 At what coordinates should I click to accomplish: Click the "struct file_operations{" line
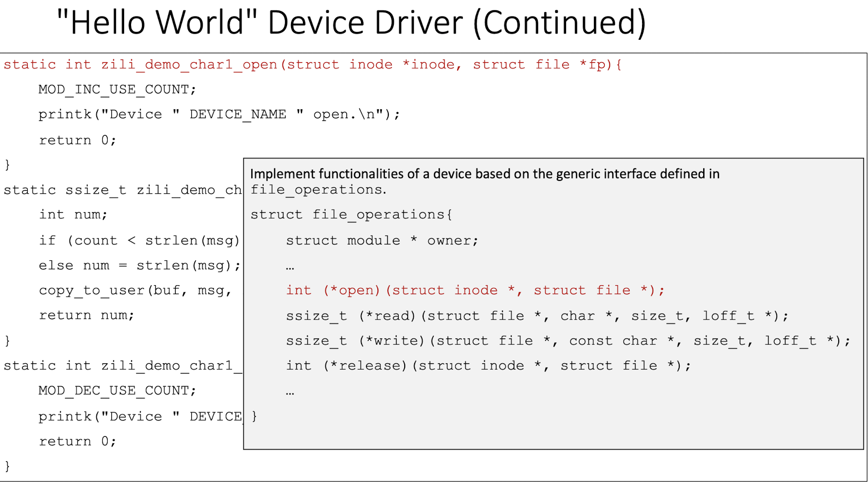click(x=351, y=215)
